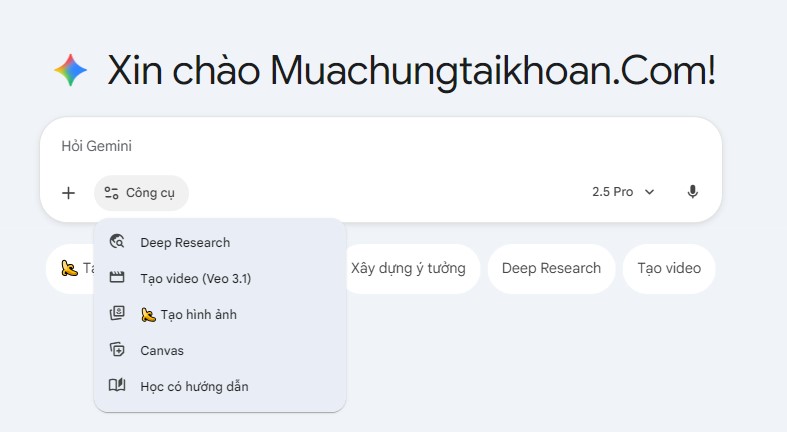Click the Deep Research globe icon in menu

coord(117,242)
